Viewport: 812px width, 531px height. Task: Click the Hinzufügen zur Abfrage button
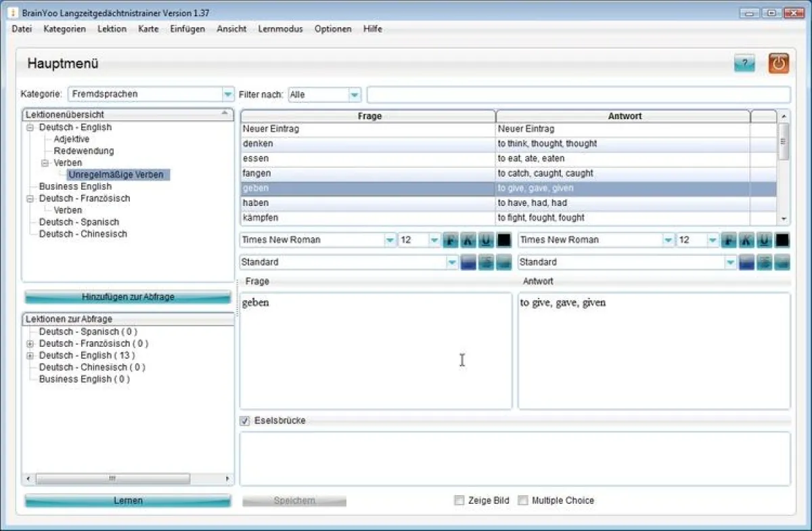[128, 297]
